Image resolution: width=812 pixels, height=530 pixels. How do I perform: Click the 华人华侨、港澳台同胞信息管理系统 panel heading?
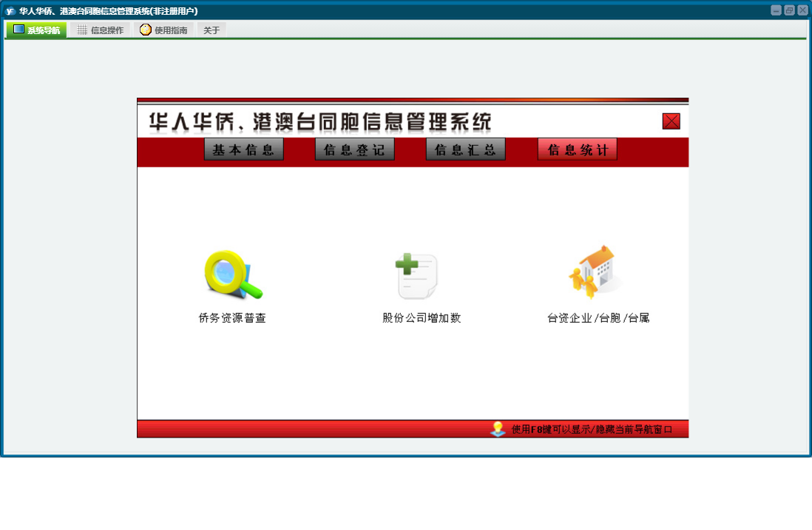click(320, 122)
